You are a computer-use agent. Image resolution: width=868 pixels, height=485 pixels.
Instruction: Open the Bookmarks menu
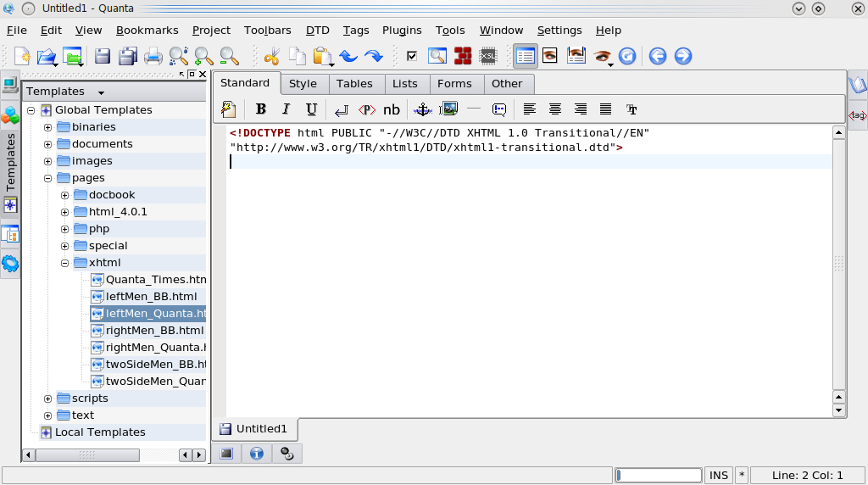(x=147, y=30)
